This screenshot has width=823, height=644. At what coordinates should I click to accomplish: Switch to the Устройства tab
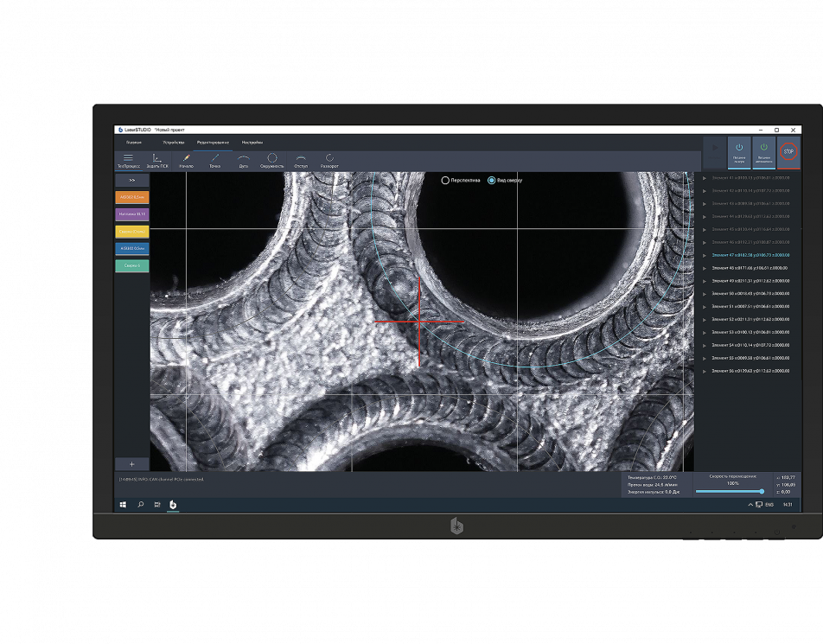pyautogui.click(x=173, y=143)
